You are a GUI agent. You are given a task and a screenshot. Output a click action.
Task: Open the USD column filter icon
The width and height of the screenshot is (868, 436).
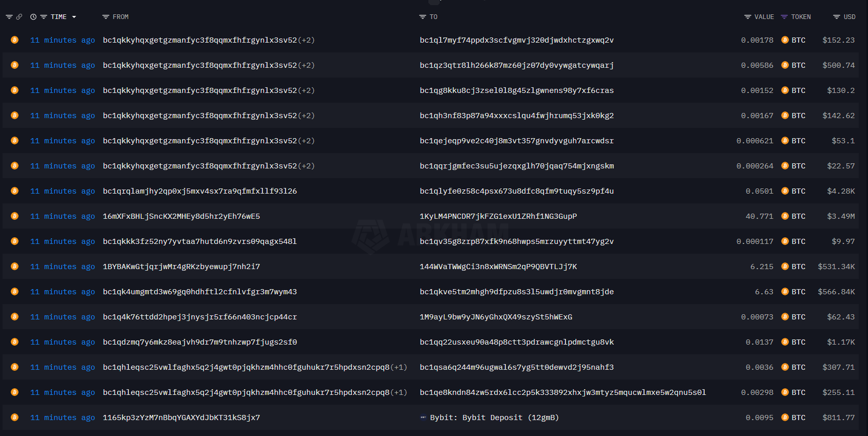[x=837, y=17]
